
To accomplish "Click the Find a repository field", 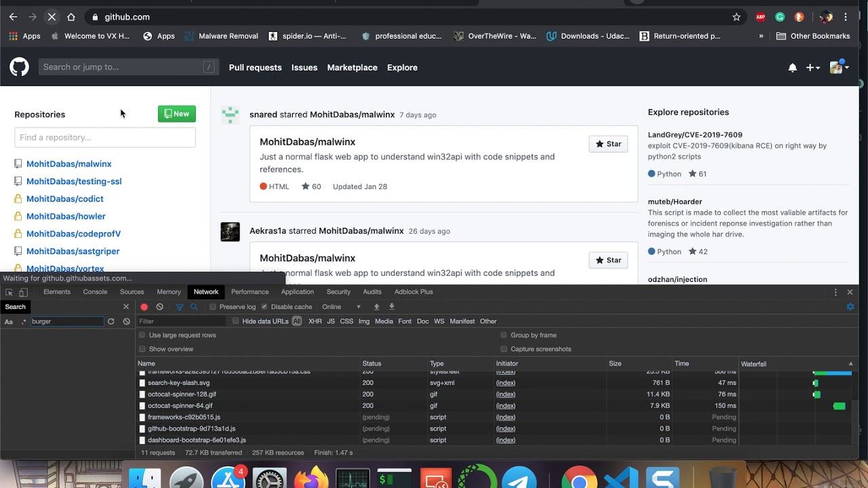I will pos(105,138).
